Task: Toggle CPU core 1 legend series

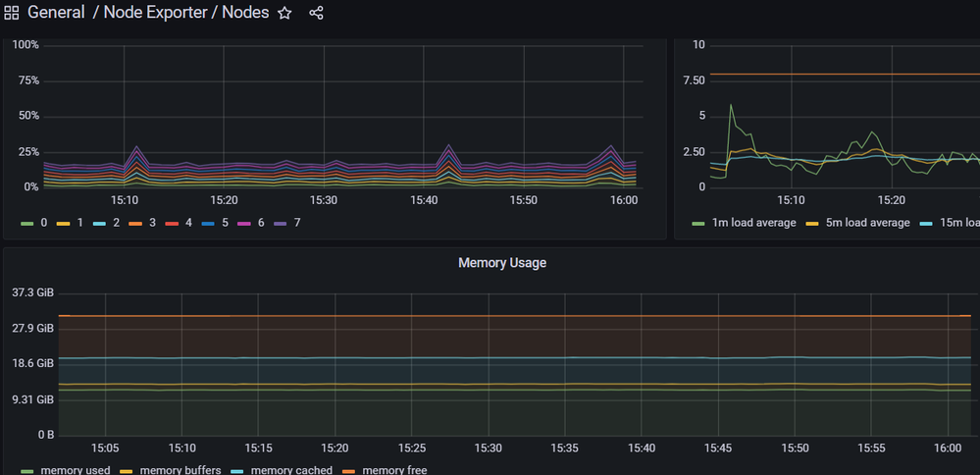Action: pyautogui.click(x=79, y=223)
